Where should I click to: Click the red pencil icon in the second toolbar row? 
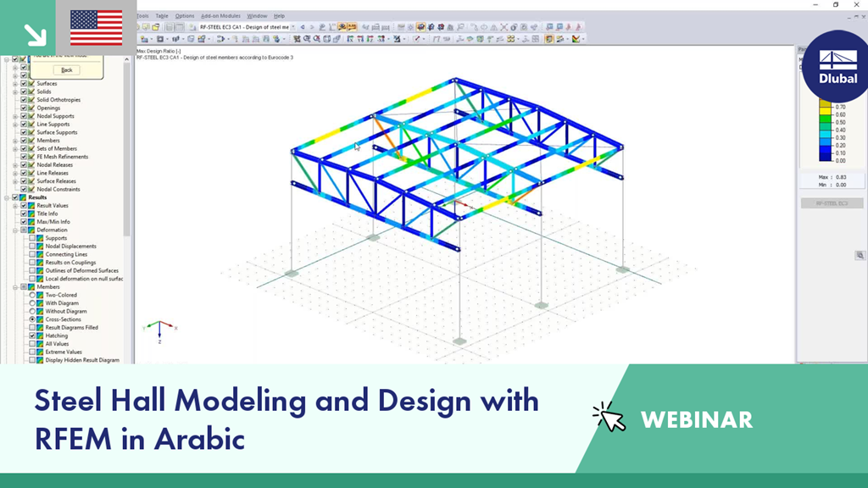click(x=415, y=39)
